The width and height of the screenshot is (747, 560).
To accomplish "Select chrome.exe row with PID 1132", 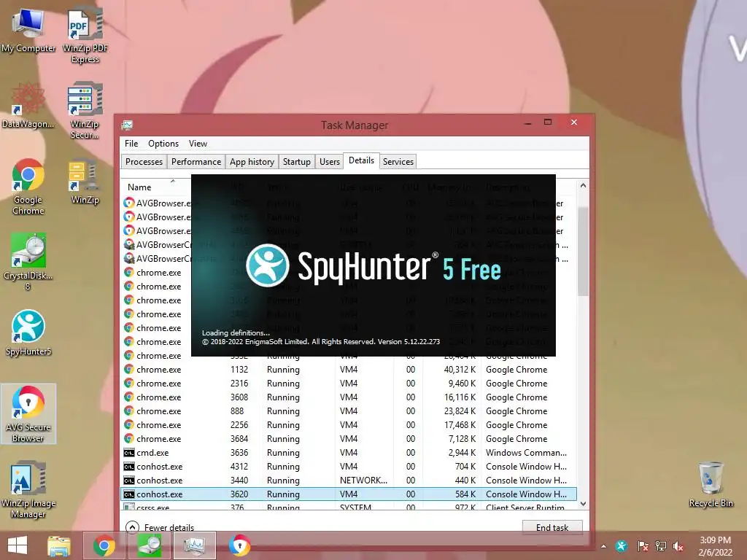I will click(x=349, y=370).
